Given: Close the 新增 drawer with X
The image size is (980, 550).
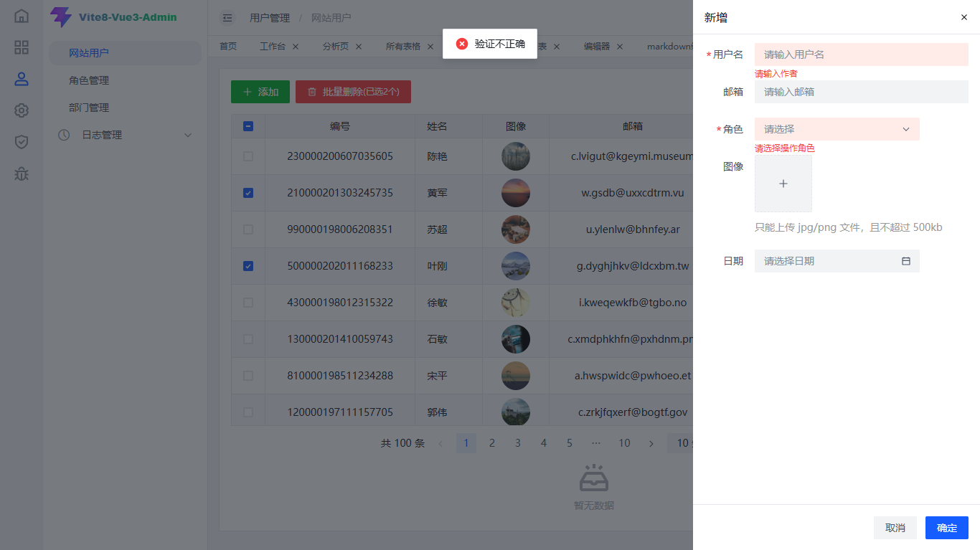Looking at the screenshot, I should [964, 17].
